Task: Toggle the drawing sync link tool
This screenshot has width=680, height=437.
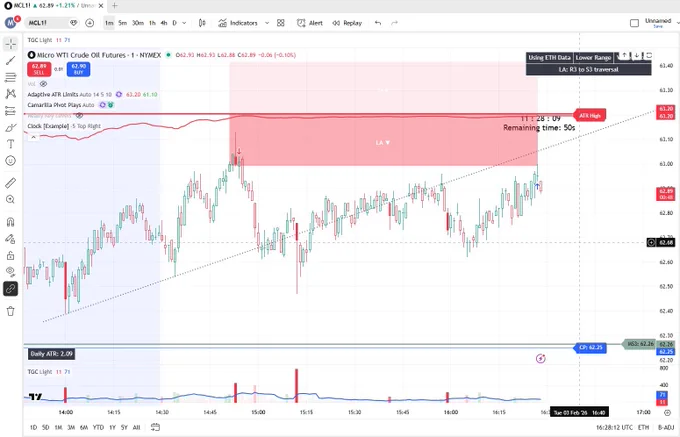Action: [11, 289]
